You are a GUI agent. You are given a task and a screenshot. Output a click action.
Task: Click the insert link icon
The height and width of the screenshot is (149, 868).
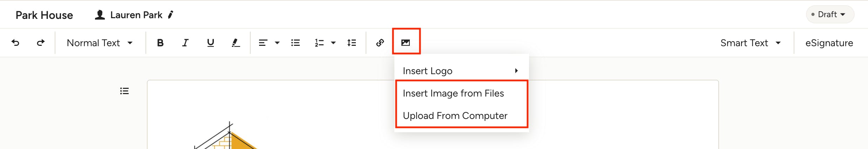(380, 43)
